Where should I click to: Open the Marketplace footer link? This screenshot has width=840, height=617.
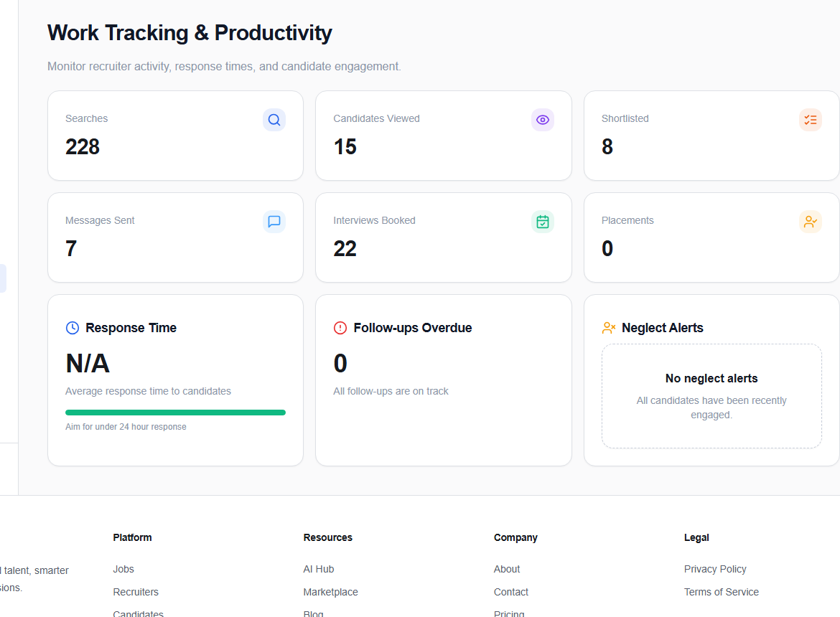click(x=330, y=593)
